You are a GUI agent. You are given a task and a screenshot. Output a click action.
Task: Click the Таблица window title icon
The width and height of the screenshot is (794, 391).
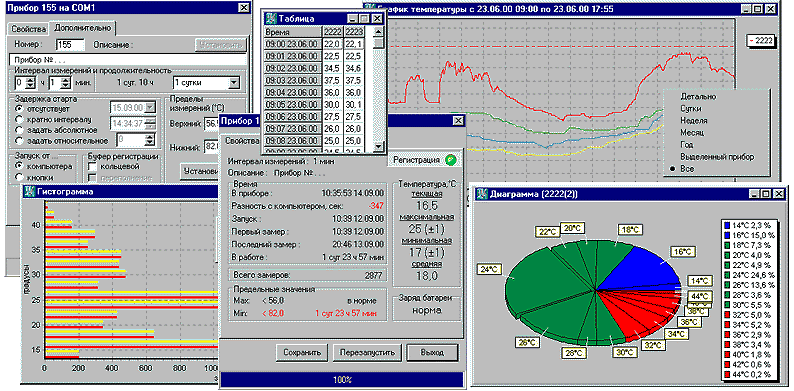[x=271, y=19]
